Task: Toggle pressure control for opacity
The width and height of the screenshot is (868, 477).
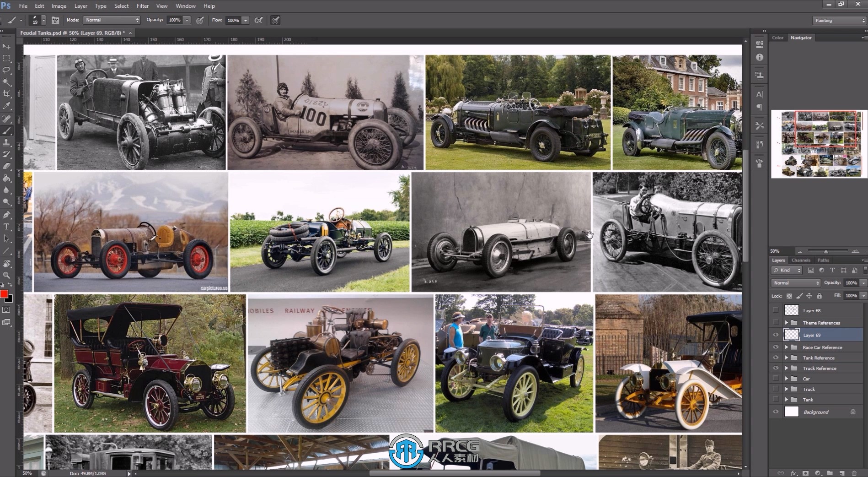Action: [x=200, y=20]
